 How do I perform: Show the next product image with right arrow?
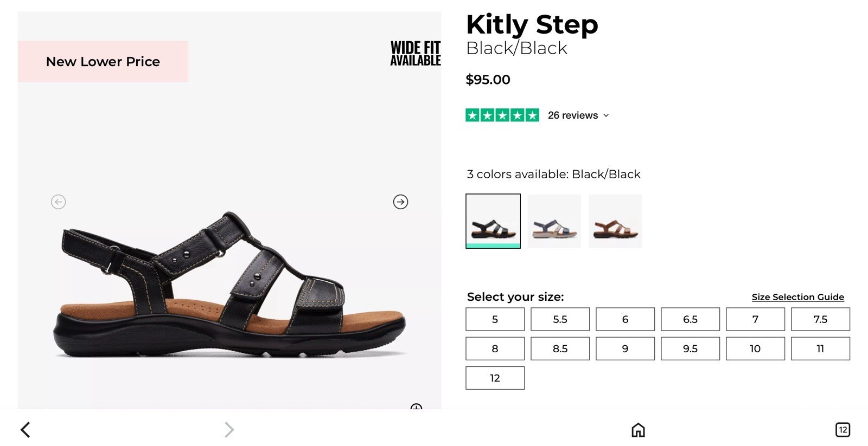[x=400, y=202]
